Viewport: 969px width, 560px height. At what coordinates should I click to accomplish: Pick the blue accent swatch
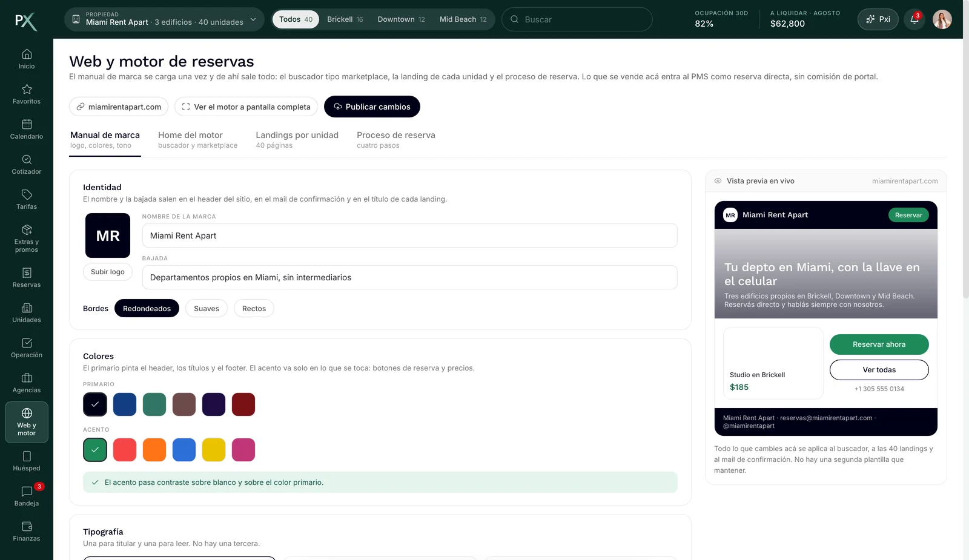[184, 450]
